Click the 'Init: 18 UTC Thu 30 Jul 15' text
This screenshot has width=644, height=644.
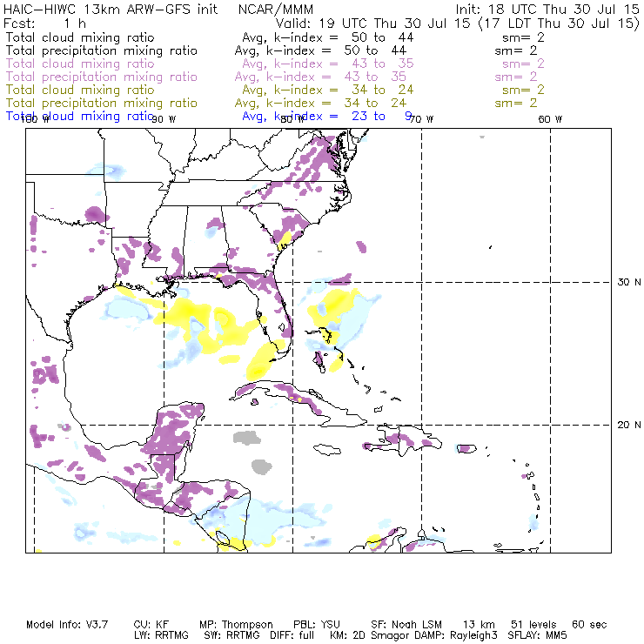pyautogui.click(x=547, y=10)
